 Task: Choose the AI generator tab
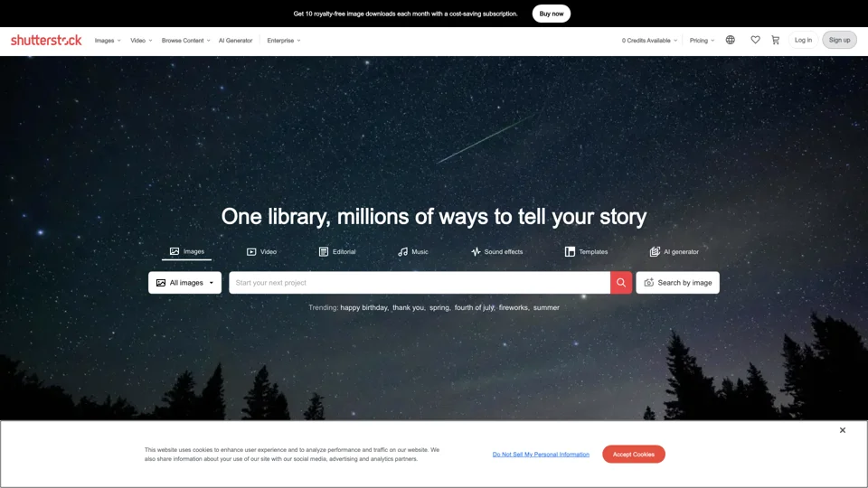(x=674, y=252)
